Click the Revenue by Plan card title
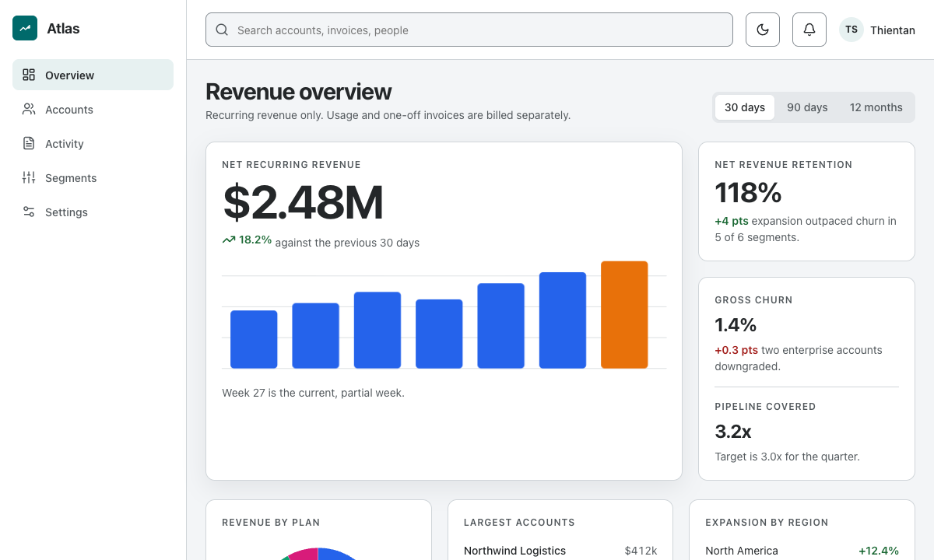Screen dimensions: 934x560 [x=271, y=523]
